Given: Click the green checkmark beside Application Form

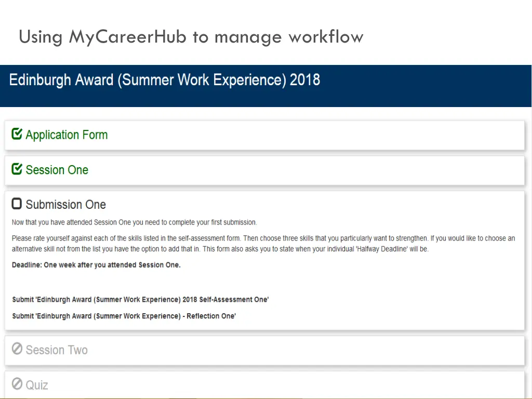Looking at the screenshot, I should point(17,134).
